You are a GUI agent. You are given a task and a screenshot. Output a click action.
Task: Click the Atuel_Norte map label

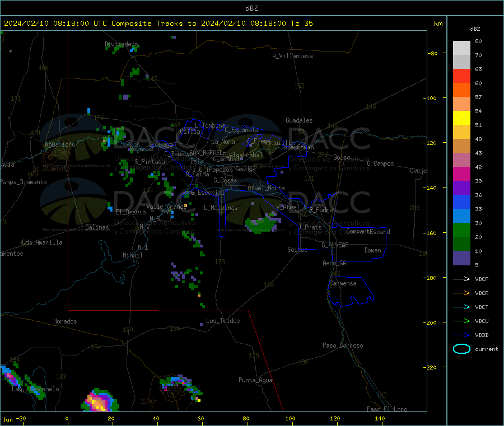click(266, 188)
